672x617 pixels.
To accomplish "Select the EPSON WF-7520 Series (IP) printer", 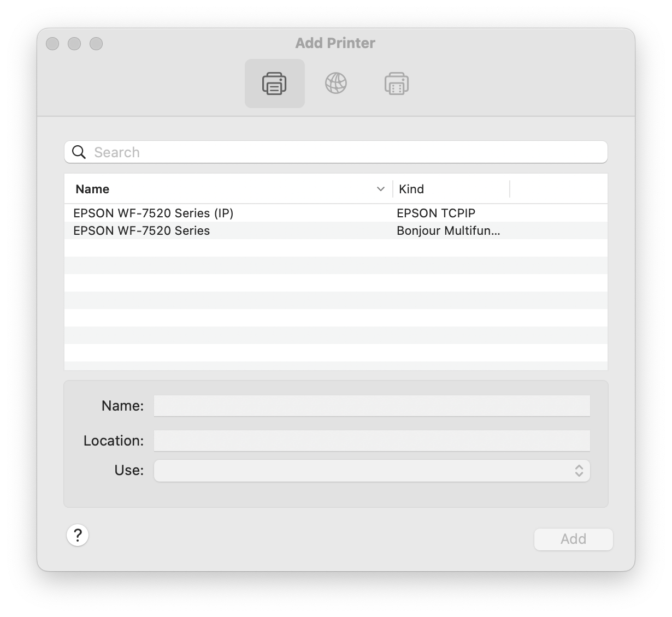I will coord(153,213).
